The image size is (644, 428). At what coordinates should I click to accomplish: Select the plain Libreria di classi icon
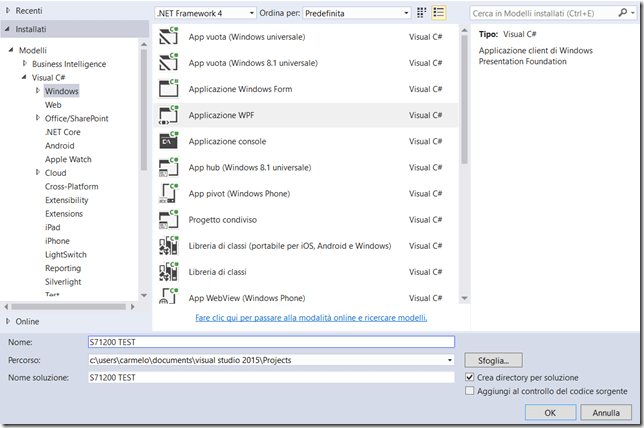[168, 272]
